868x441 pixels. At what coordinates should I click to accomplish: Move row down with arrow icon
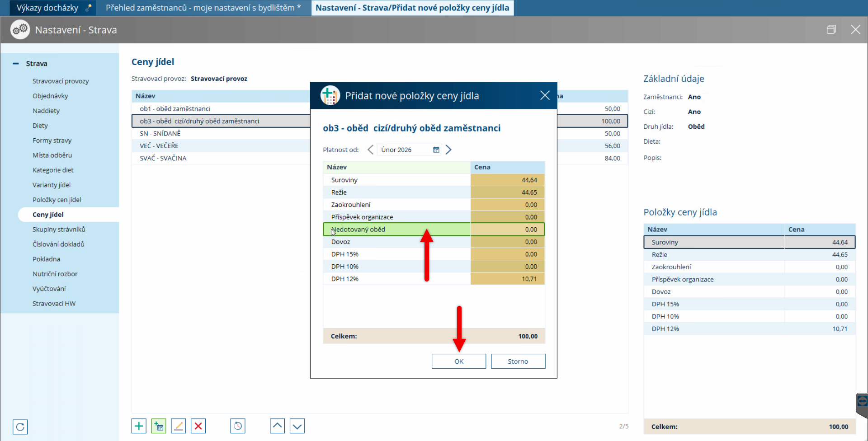coord(297,426)
